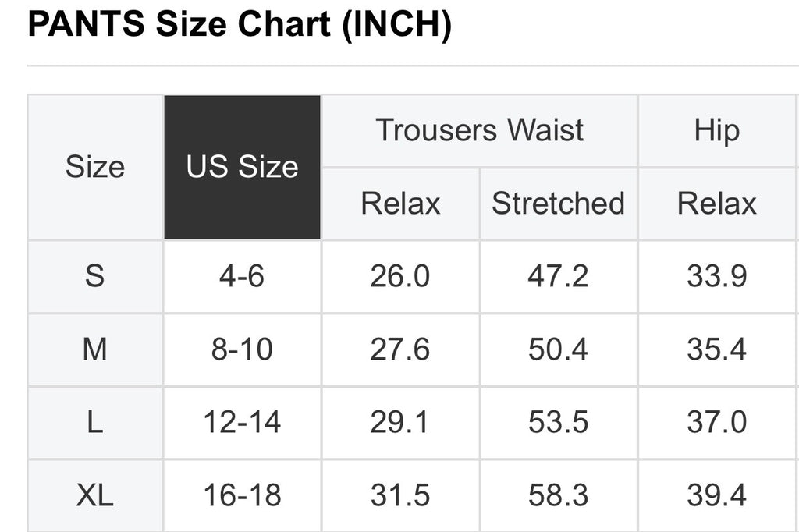
Task: Select the US size 8-10 cell
Action: coord(242,349)
